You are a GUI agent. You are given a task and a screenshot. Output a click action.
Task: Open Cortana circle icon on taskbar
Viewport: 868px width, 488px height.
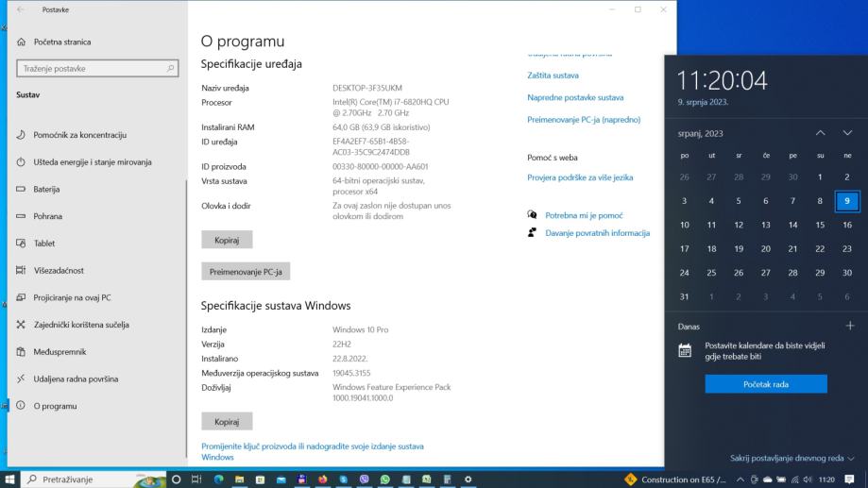pyautogui.click(x=176, y=480)
